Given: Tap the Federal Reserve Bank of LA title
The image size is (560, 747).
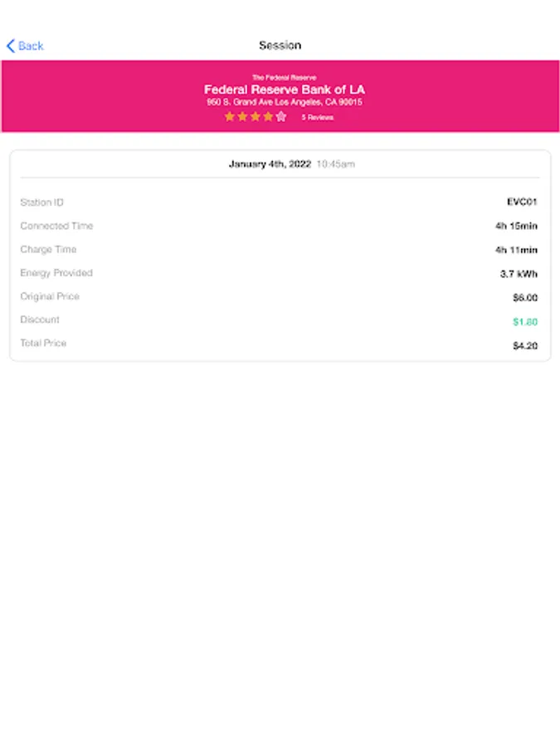Looking at the screenshot, I should point(285,90).
